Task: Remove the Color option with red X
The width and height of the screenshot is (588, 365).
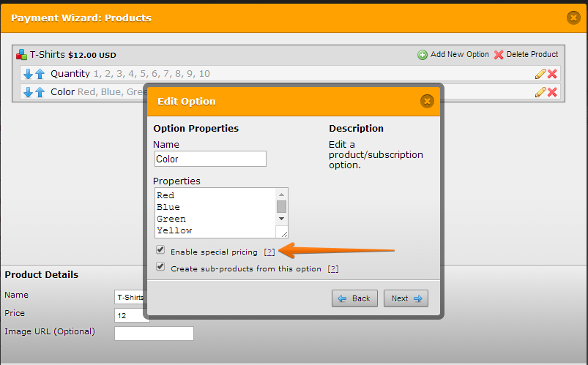Action: 552,92
